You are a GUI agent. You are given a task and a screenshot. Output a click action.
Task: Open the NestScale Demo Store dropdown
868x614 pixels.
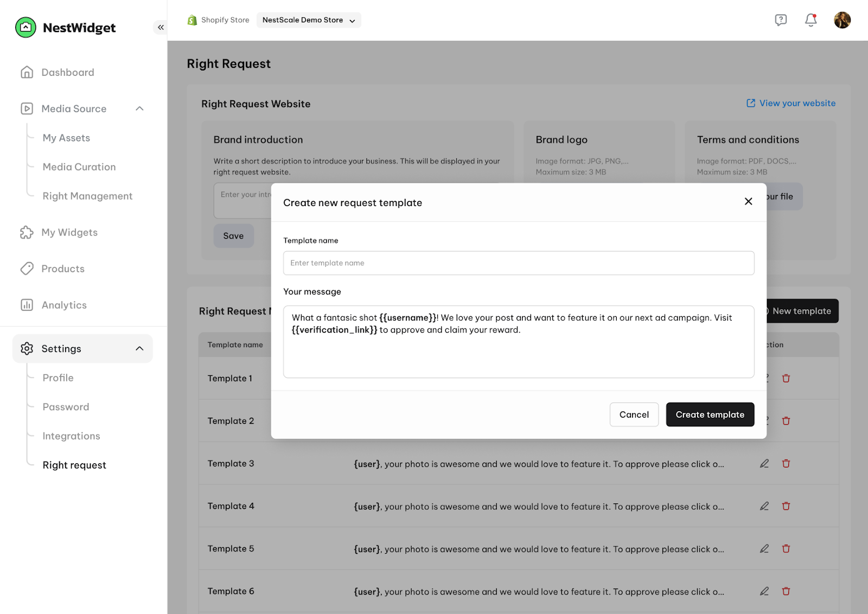tap(309, 20)
